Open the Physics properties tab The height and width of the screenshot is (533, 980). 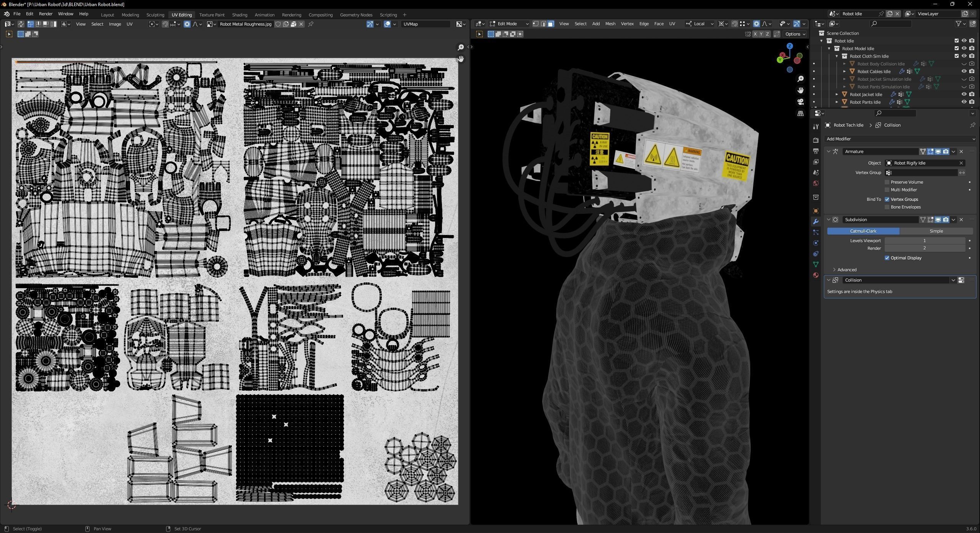[x=815, y=243]
